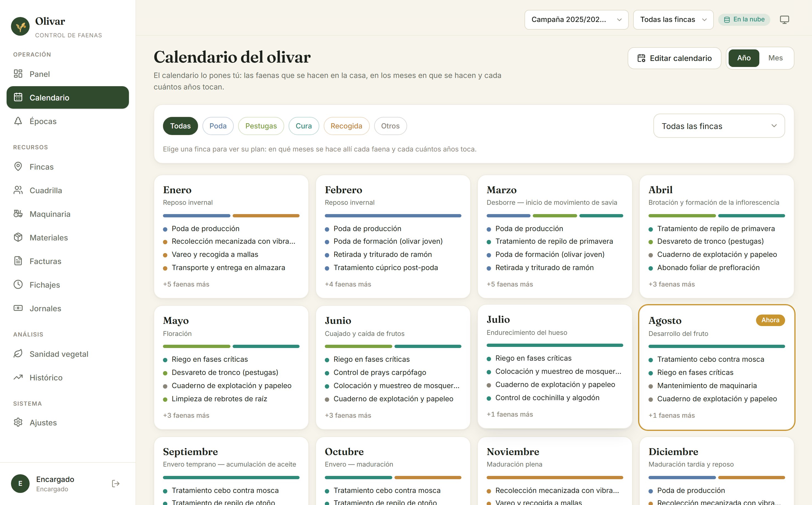This screenshot has width=812, height=505.
Task: Click the Maquinaria tractor icon
Action: (18, 214)
